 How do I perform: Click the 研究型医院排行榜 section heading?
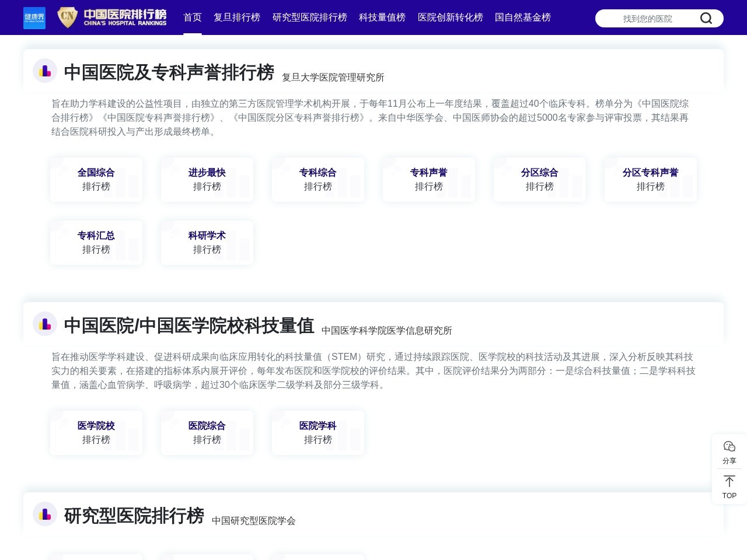pos(134,516)
